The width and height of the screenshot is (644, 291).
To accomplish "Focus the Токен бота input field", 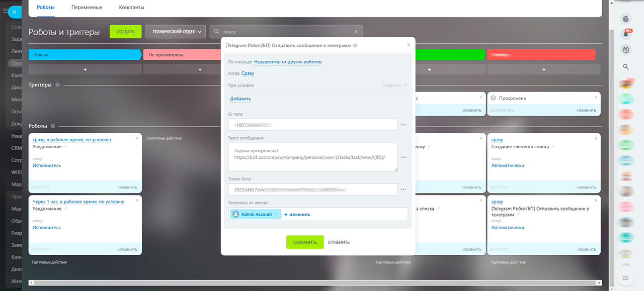I will (x=313, y=189).
